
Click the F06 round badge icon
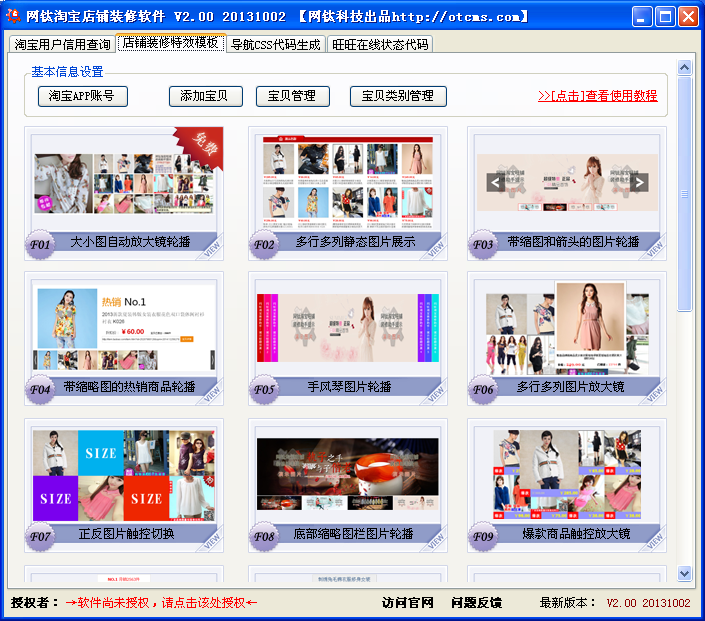[483, 390]
